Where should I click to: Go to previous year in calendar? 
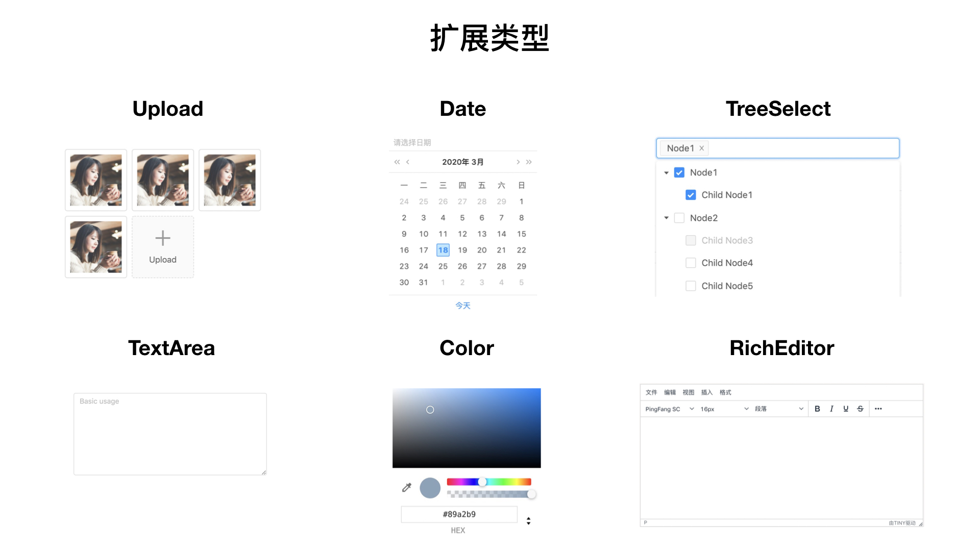[x=397, y=162]
